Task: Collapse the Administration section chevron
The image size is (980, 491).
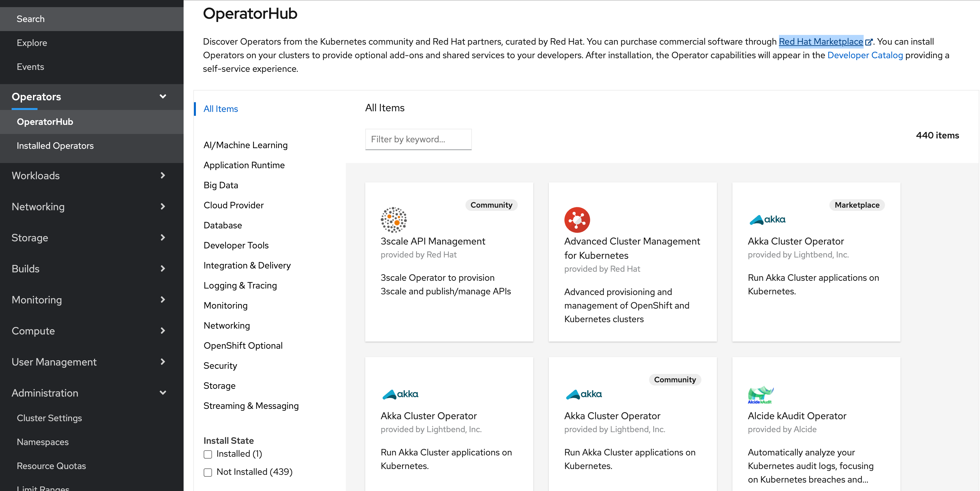Action: coord(163,393)
